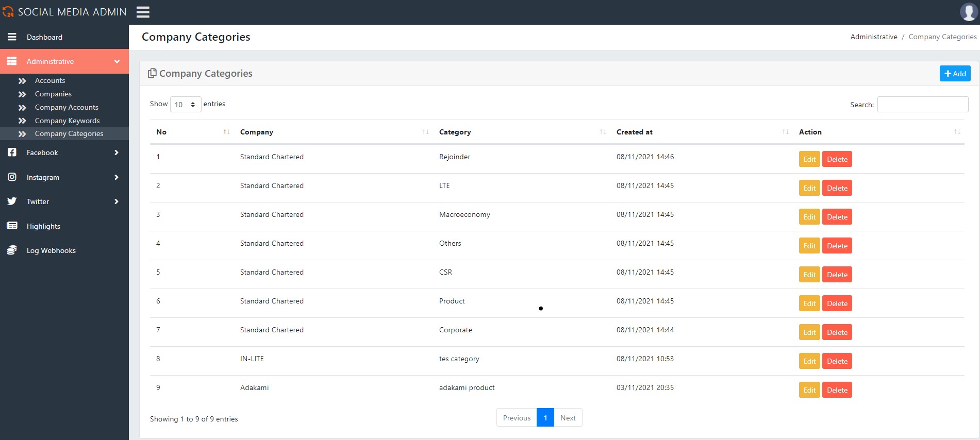
Task: Open the Show entries count dropdown
Action: point(186,104)
